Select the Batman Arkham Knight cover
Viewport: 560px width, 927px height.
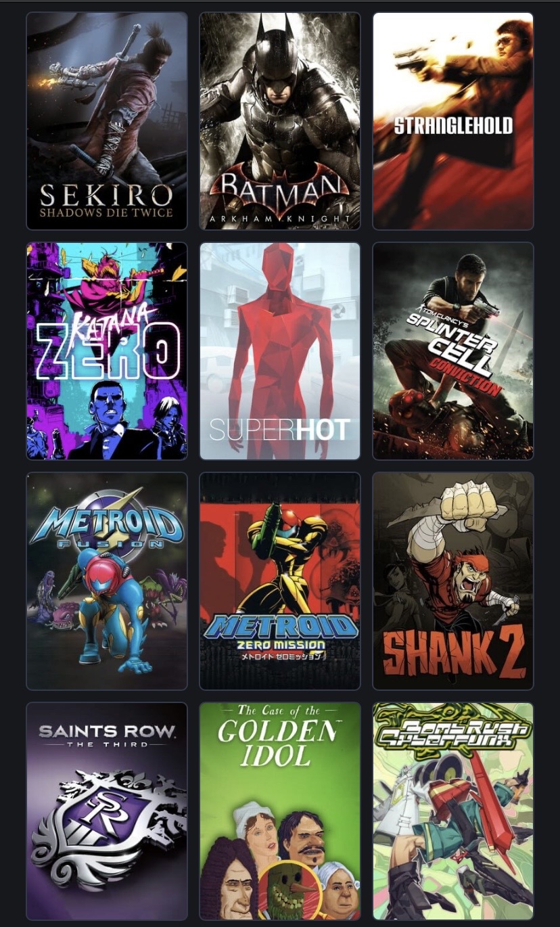click(280, 121)
